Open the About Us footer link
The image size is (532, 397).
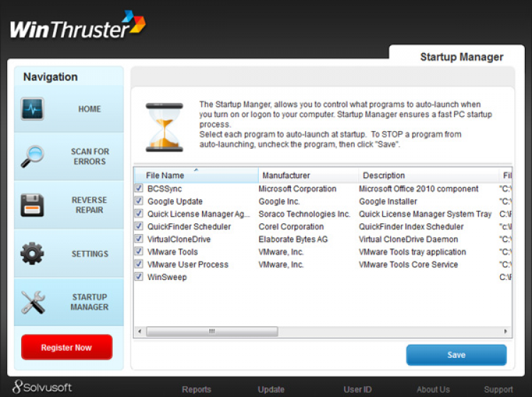point(433,389)
